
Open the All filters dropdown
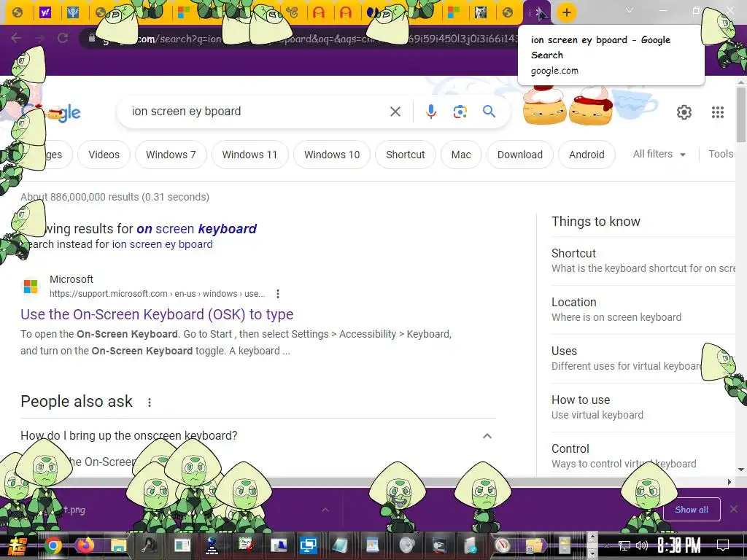(x=659, y=155)
